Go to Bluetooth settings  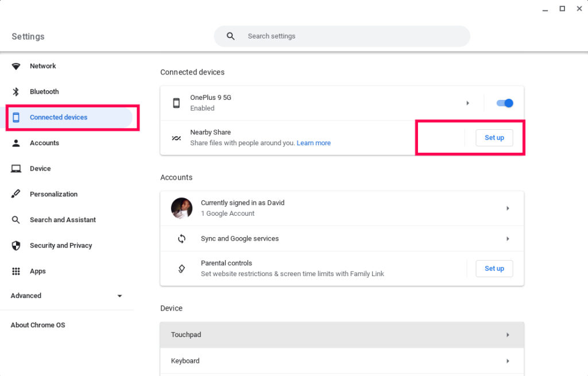click(x=44, y=91)
